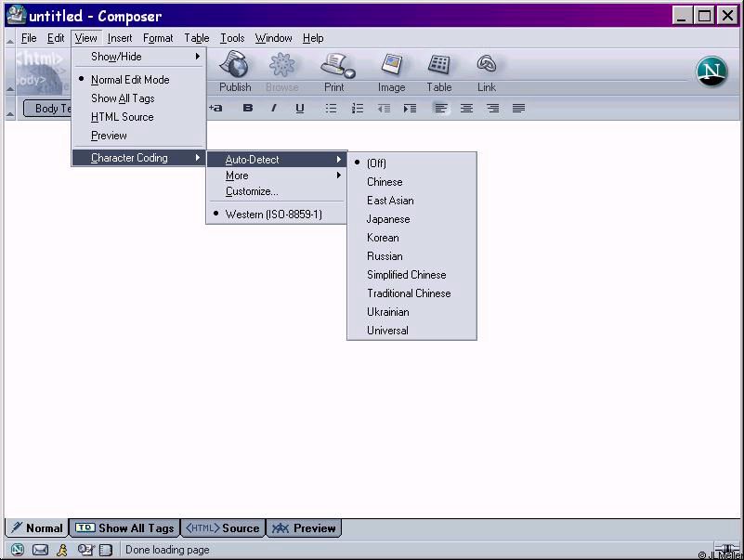The image size is (744, 560).
Task: Expand the Auto-Detect submenu
Action: click(x=276, y=160)
